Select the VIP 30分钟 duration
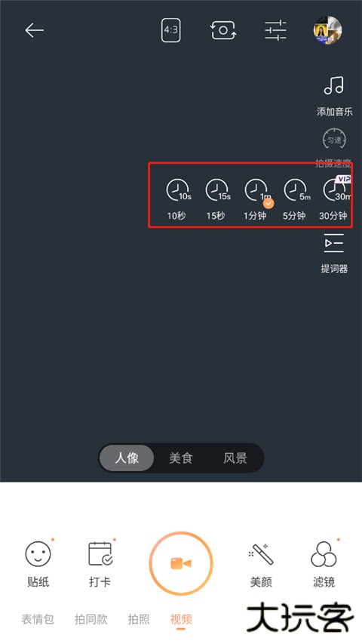The height and width of the screenshot is (644, 362). pyautogui.click(x=336, y=190)
